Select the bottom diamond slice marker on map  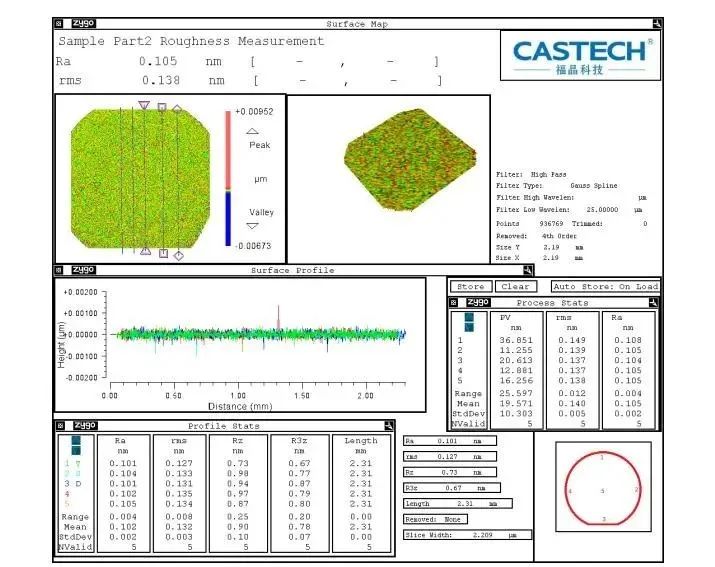click(178, 255)
